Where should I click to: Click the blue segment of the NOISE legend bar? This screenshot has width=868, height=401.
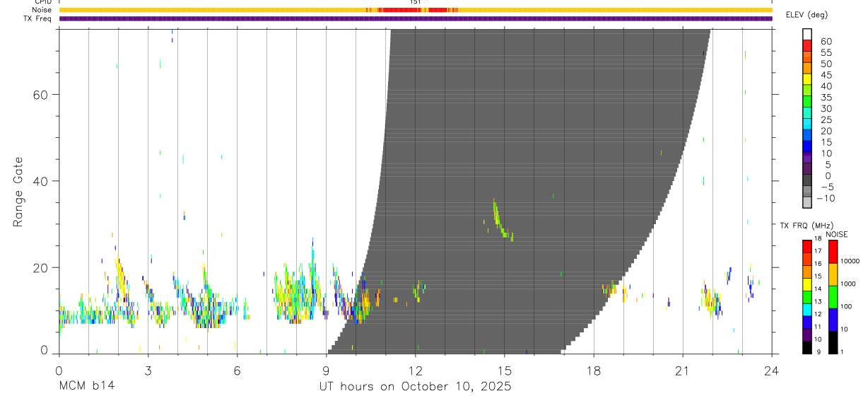833,319
